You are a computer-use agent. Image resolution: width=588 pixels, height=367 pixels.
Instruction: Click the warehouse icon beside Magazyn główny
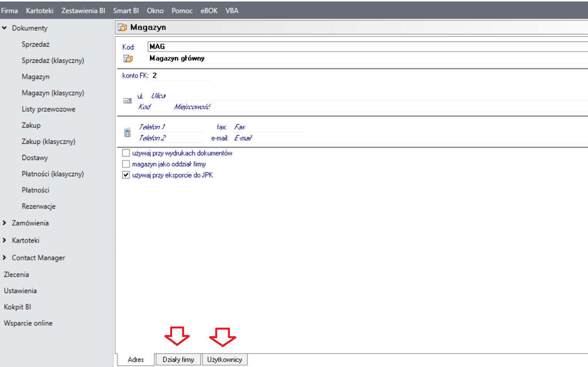128,59
